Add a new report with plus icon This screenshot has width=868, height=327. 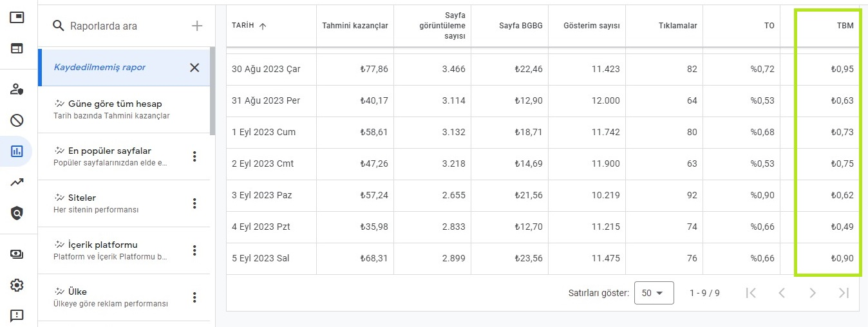coord(197,26)
